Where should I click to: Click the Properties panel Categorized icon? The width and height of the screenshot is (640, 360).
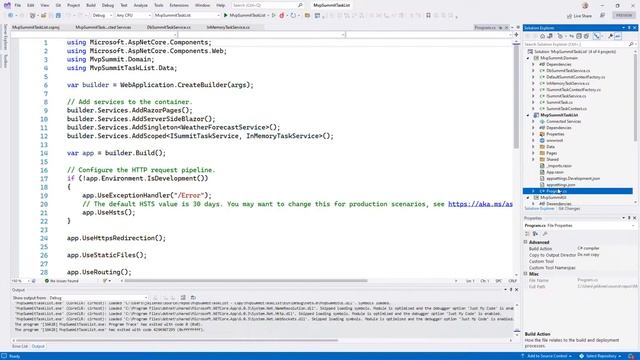click(x=527, y=234)
